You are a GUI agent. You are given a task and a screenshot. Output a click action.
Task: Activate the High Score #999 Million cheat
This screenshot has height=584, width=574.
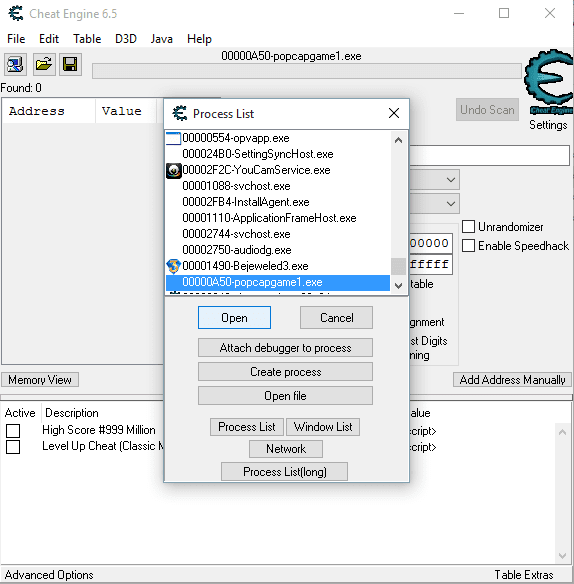pos(13,431)
